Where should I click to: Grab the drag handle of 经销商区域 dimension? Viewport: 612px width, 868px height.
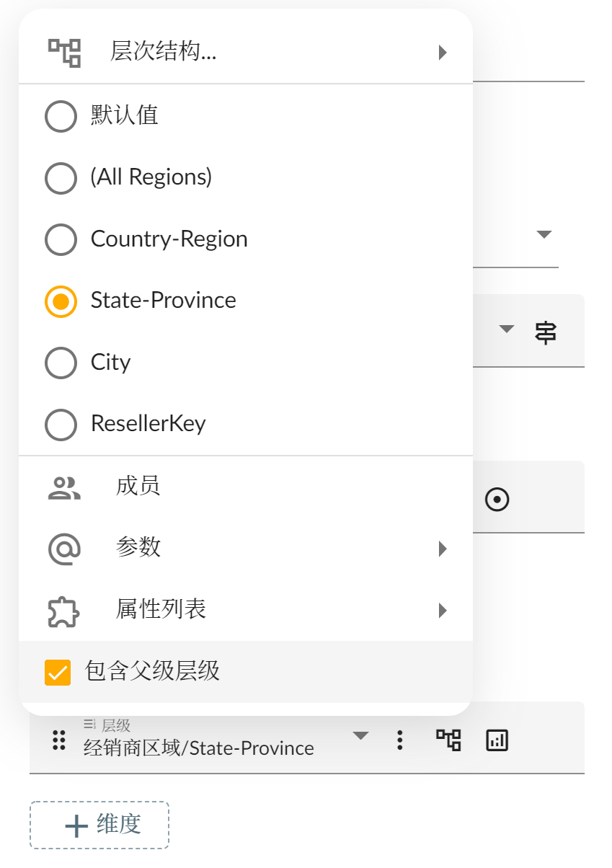60,740
